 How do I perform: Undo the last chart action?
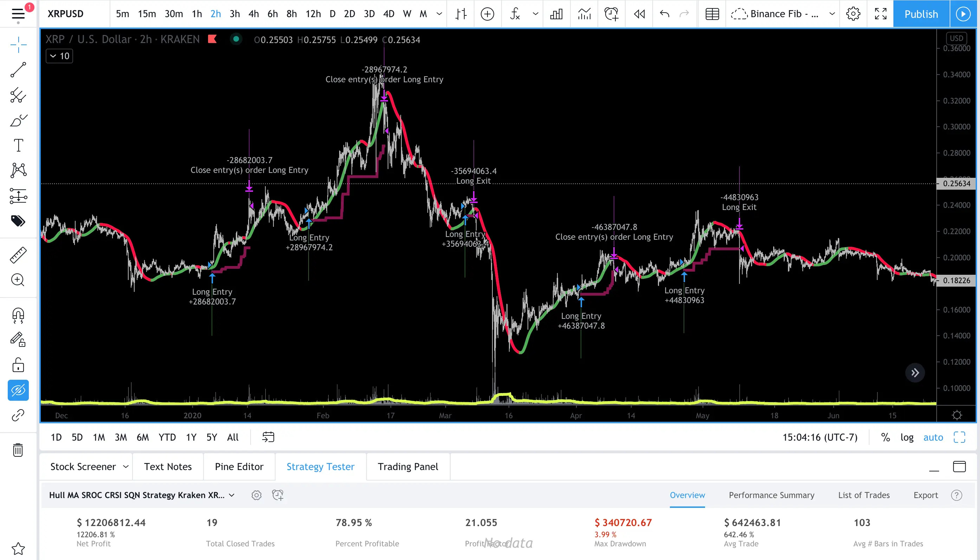665,14
